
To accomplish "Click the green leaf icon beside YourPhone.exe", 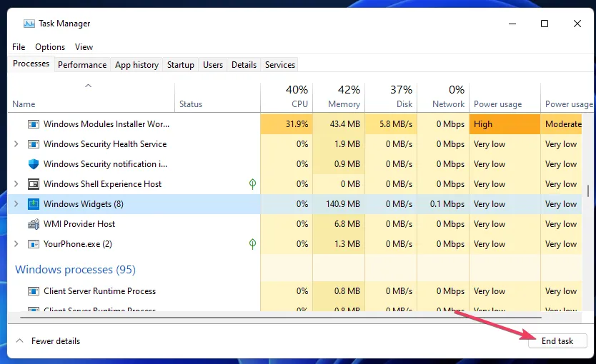I will click(252, 244).
